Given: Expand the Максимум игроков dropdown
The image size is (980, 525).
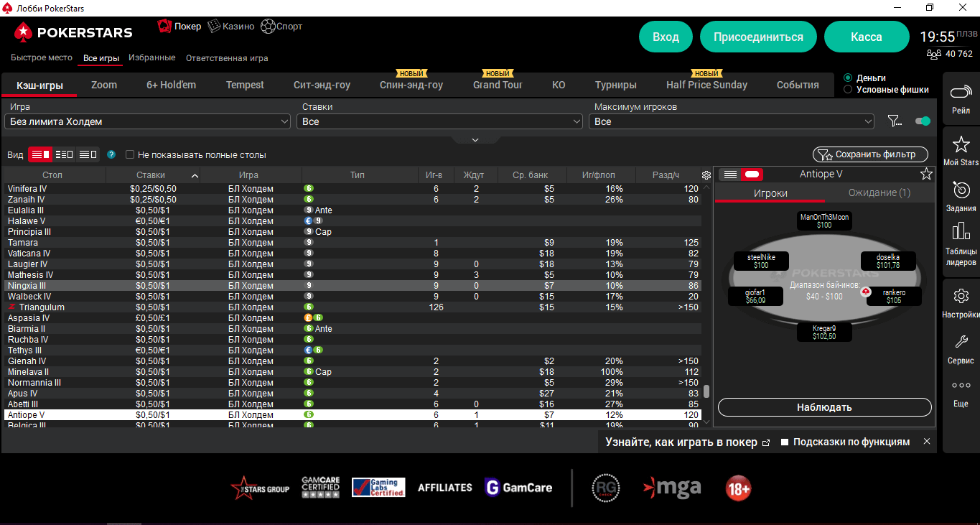Looking at the screenshot, I should (x=731, y=122).
